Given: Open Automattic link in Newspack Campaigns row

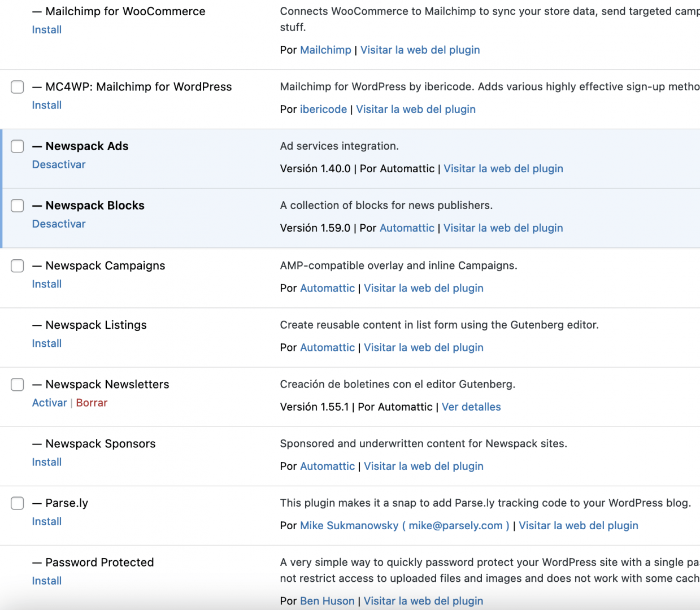Looking at the screenshot, I should tap(328, 288).
